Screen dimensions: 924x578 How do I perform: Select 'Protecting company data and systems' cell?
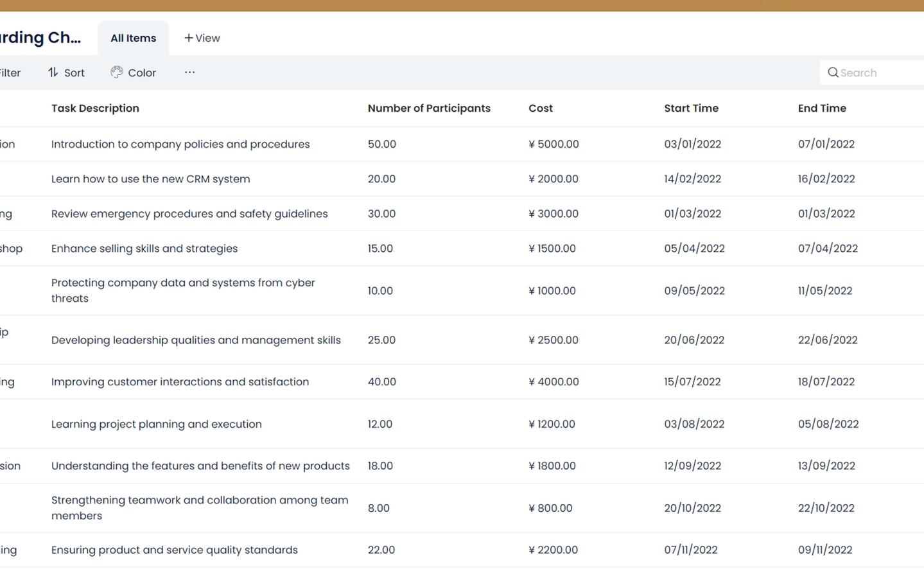pyautogui.click(x=183, y=290)
